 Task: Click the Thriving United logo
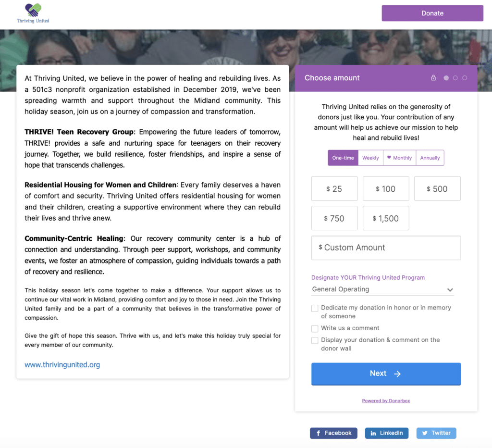tap(32, 12)
